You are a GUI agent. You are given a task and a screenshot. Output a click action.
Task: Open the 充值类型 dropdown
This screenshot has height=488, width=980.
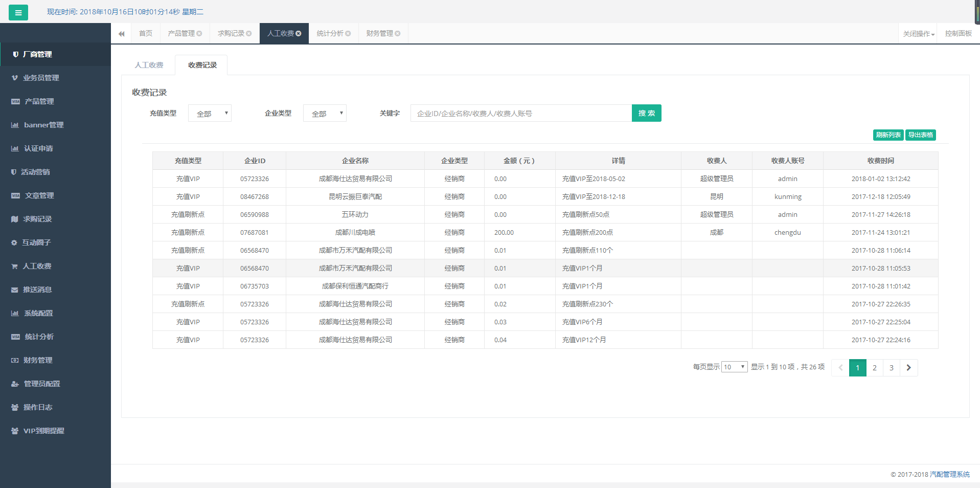tap(210, 114)
